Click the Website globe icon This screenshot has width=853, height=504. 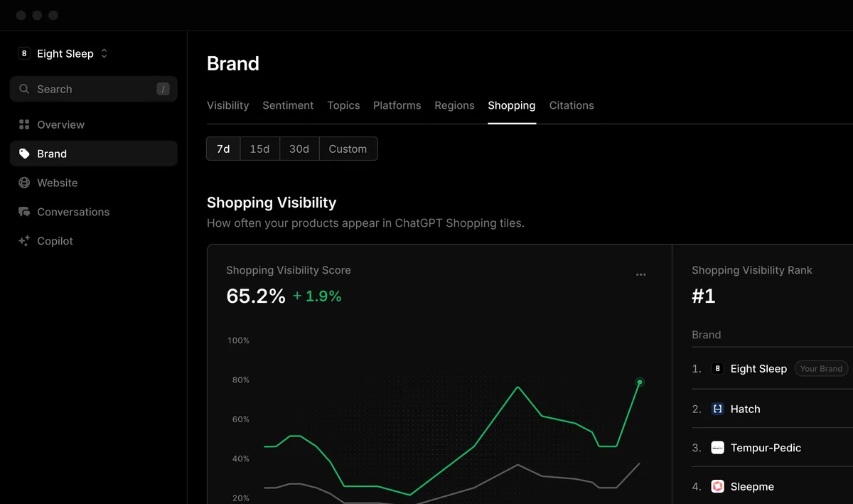click(x=24, y=183)
